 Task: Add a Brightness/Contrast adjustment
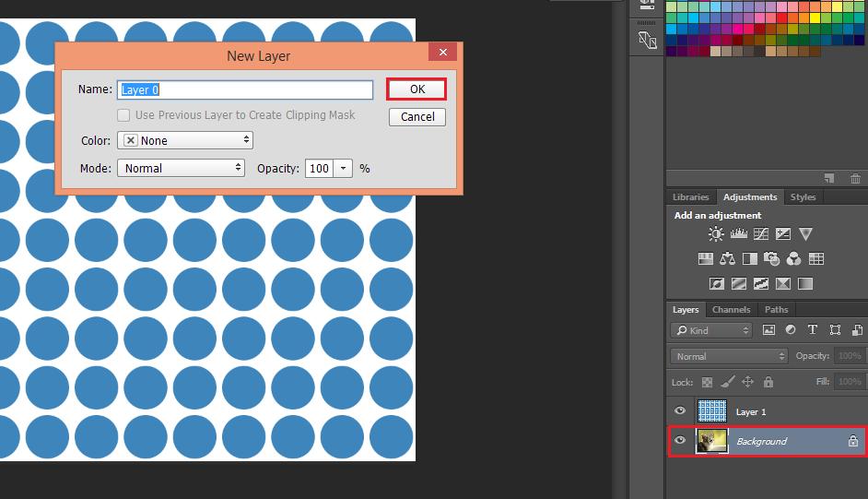pyautogui.click(x=716, y=234)
